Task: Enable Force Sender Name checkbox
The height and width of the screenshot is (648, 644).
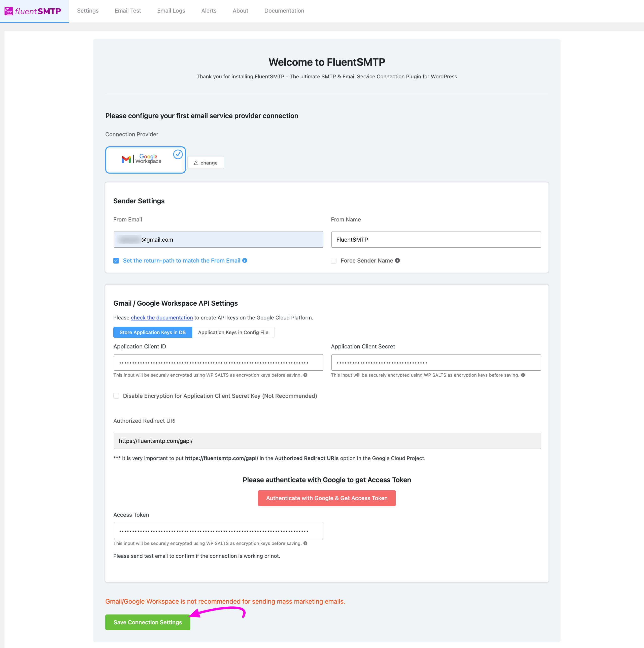Action: 333,261
